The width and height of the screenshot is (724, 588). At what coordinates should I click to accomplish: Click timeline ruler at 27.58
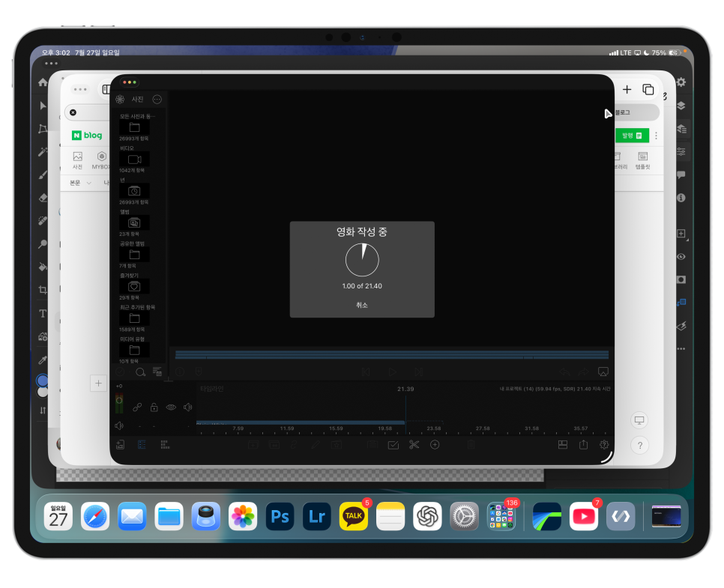tap(483, 428)
